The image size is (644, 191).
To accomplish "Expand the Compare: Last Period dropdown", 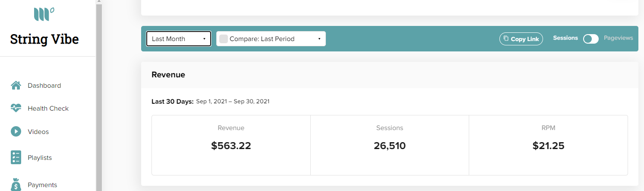I will 271,39.
